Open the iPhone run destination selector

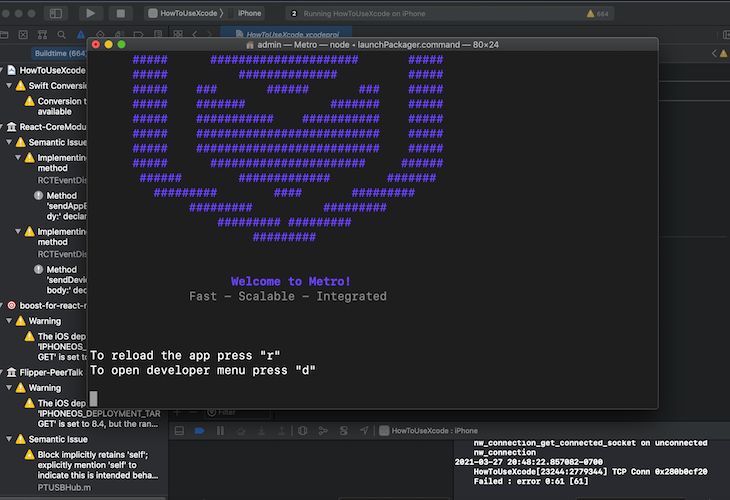point(250,13)
